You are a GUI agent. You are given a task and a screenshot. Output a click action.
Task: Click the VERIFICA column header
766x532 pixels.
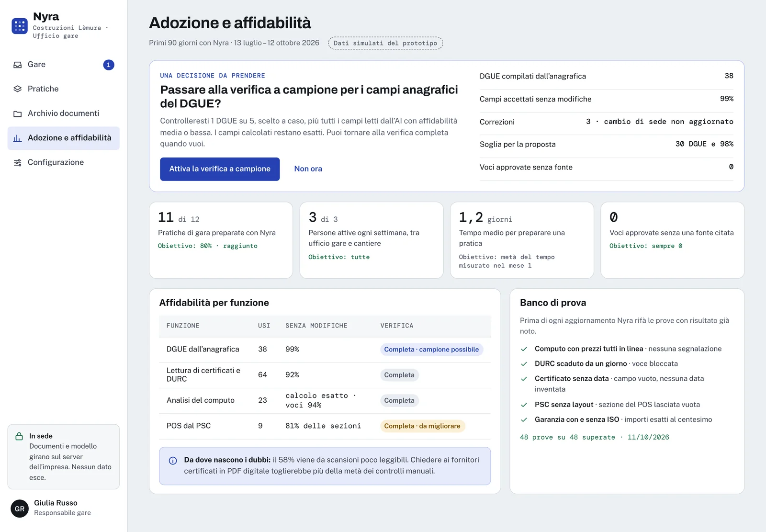coord(397,326)
